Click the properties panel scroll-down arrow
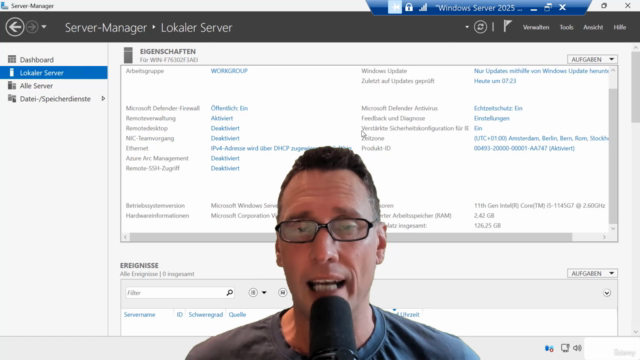This screenshot has width=640, height=360. tap(613, 229)
